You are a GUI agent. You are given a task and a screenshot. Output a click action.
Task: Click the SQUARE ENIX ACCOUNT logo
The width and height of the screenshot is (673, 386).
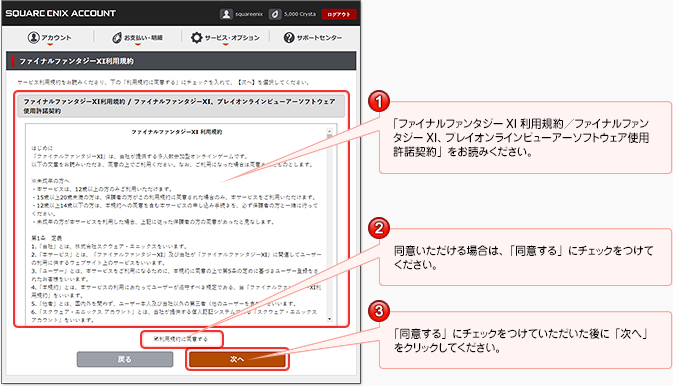pos(61,13)
